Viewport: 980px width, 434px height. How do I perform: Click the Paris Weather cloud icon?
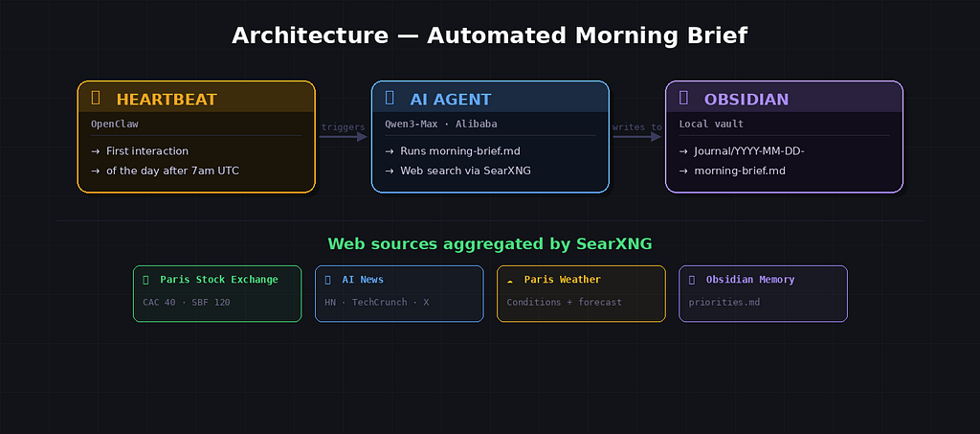tap(510, 280)
